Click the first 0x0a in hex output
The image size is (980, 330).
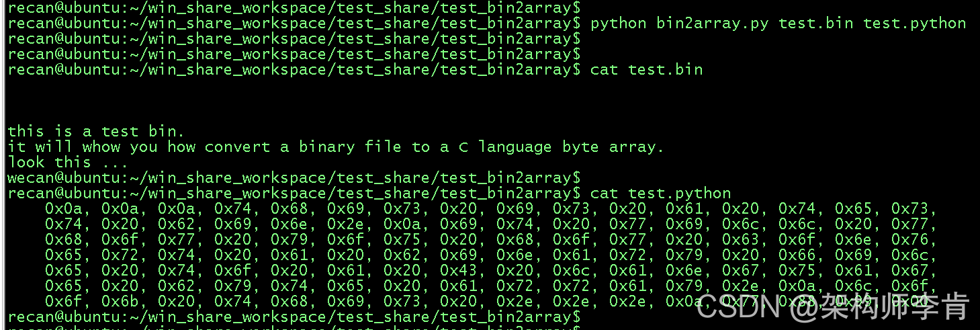click(62, 208)
